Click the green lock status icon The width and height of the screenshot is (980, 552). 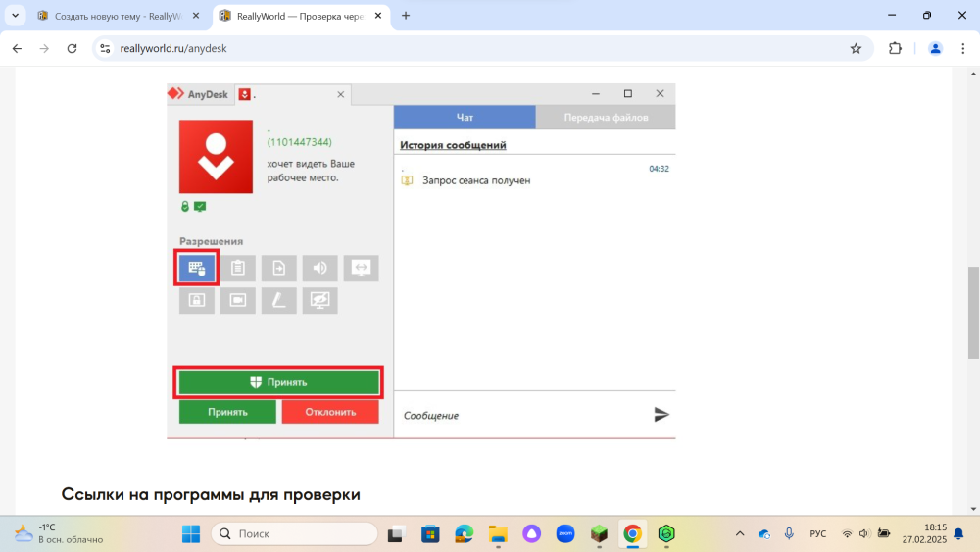[x=185, y=206]
